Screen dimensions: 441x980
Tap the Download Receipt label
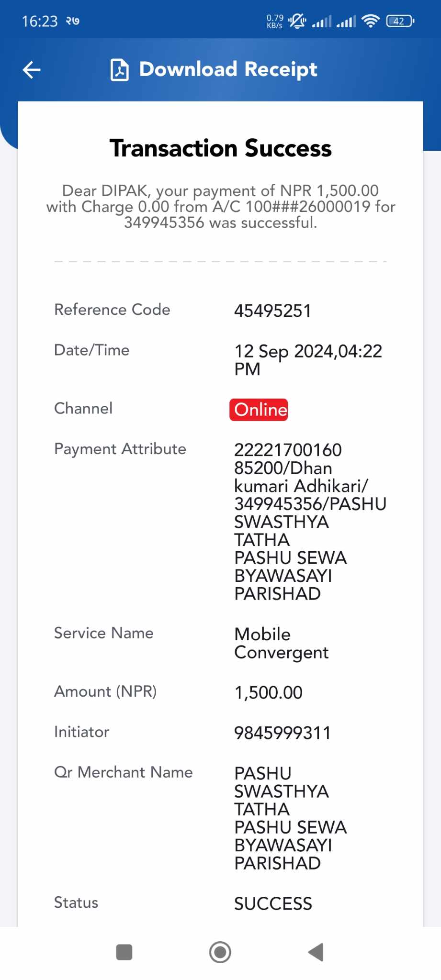click(x=228, y=69)
